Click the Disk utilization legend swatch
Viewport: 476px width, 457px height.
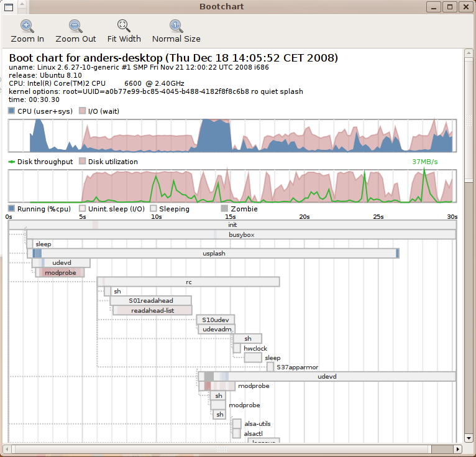point(82,161)
